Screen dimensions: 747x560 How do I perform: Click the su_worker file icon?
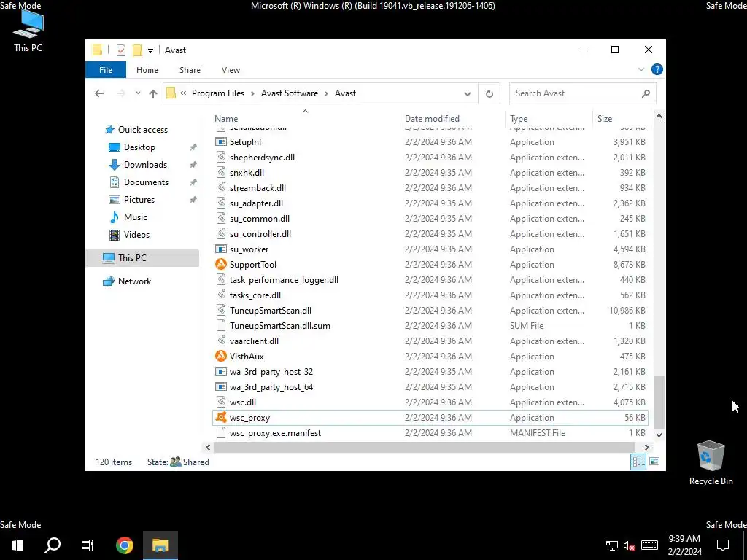220,249
